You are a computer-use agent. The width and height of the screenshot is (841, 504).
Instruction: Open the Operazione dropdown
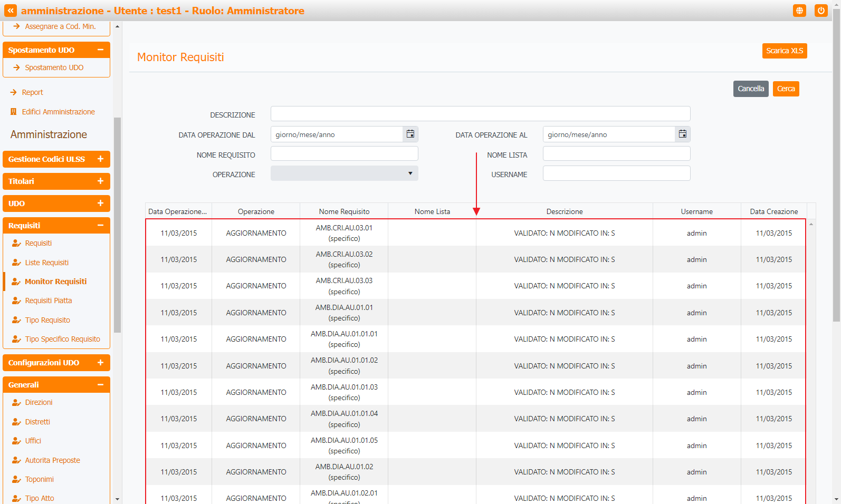pos(344,173)
